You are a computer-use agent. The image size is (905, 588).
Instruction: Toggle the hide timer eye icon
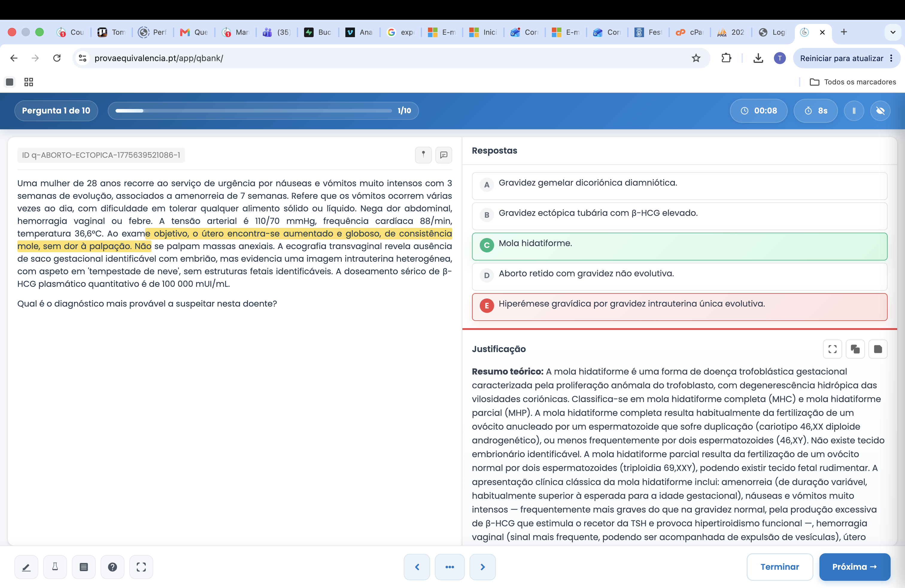coord(880,111)
